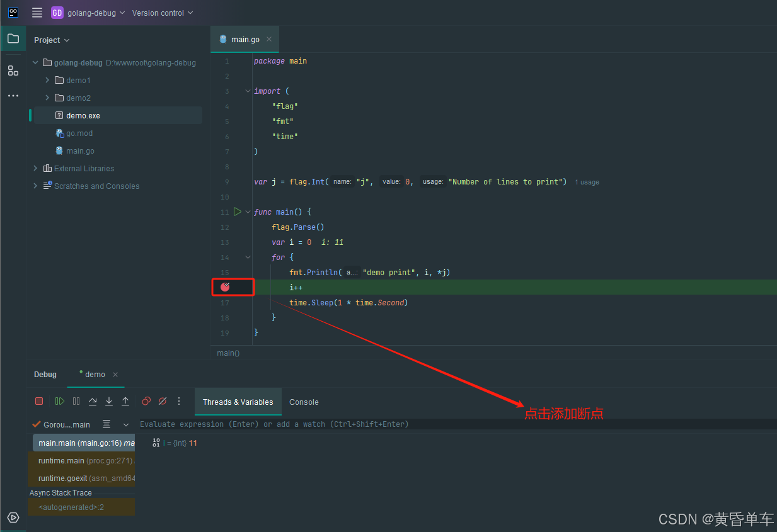Click the Evaluate expression input field
Viewport: 777px width, 532px height.
tap(378, 424)
